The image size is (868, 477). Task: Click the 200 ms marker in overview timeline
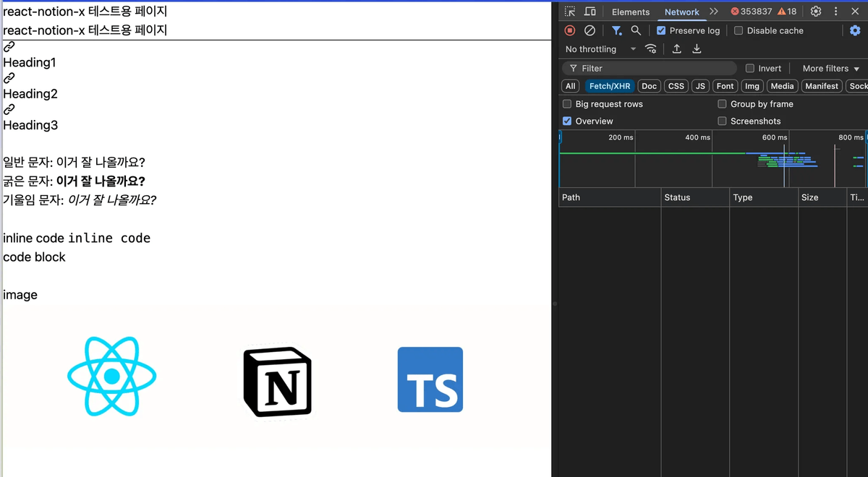point(621,137)
